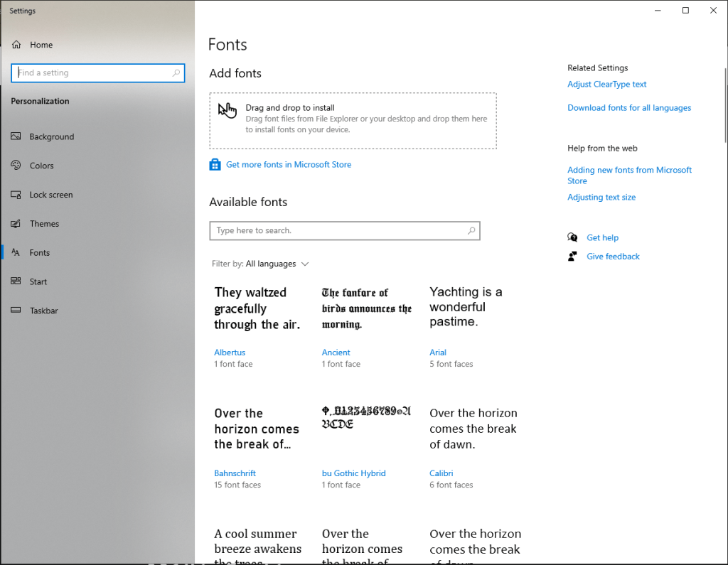This screenshot has width=728, height=565.
Task: Click the available fonts search field
Action: (x=340, y=231)
